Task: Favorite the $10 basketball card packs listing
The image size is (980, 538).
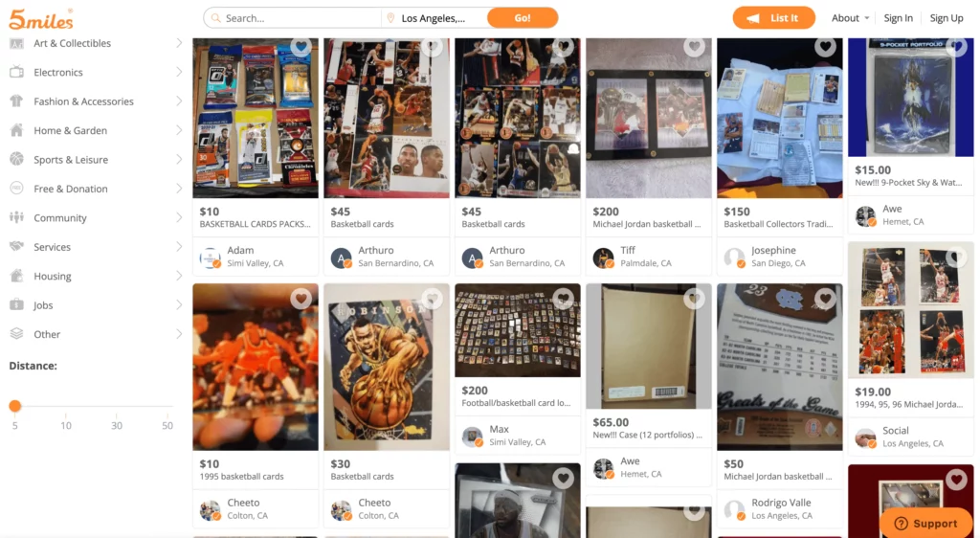Action: click(x=301, y=46)
